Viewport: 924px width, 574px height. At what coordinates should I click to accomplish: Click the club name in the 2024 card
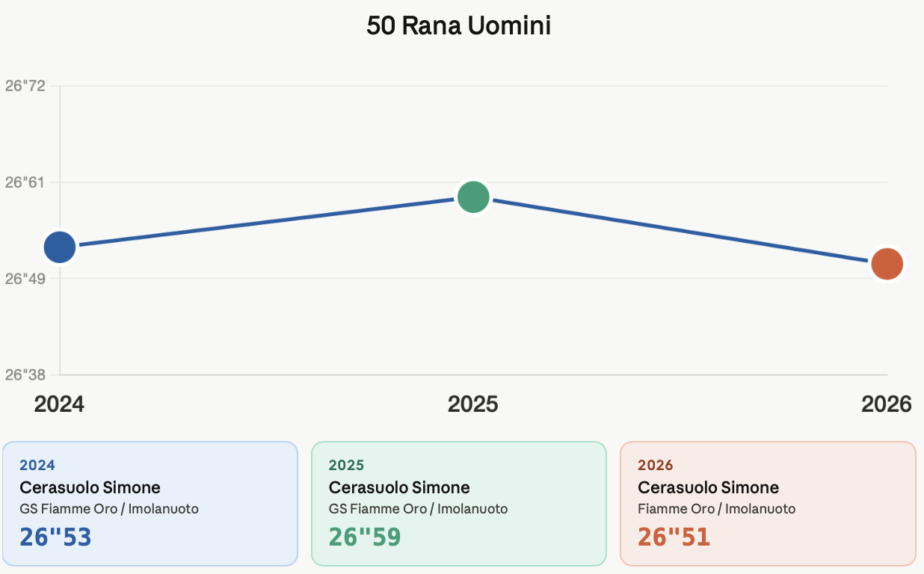pos(109,509)
